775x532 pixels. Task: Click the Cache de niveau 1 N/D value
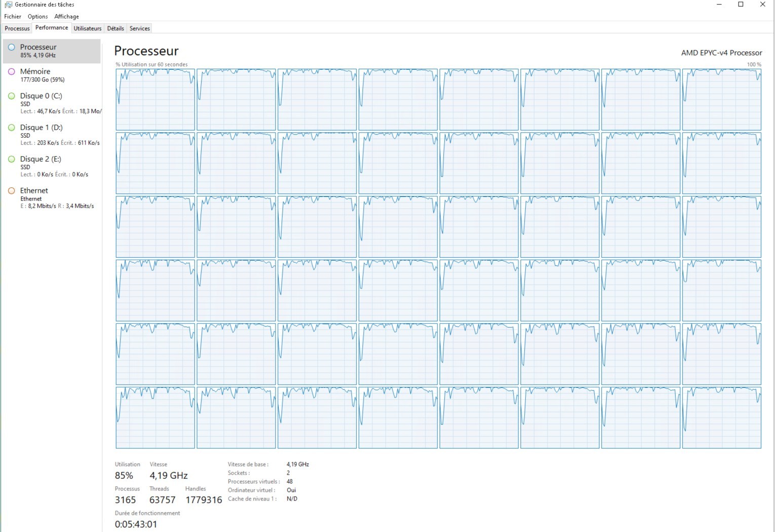pos(292,499)
